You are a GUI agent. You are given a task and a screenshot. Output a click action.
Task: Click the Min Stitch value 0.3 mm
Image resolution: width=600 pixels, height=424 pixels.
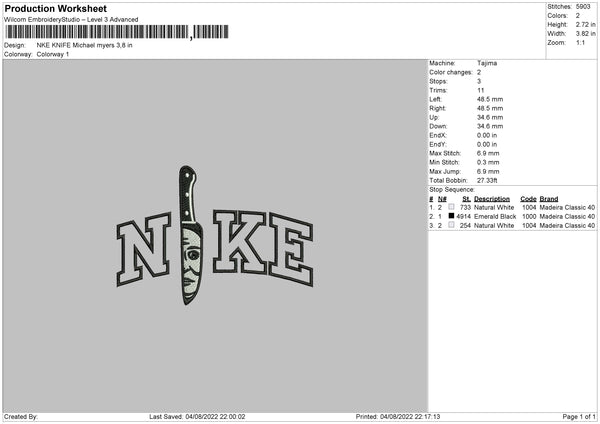tap(488, 163)
